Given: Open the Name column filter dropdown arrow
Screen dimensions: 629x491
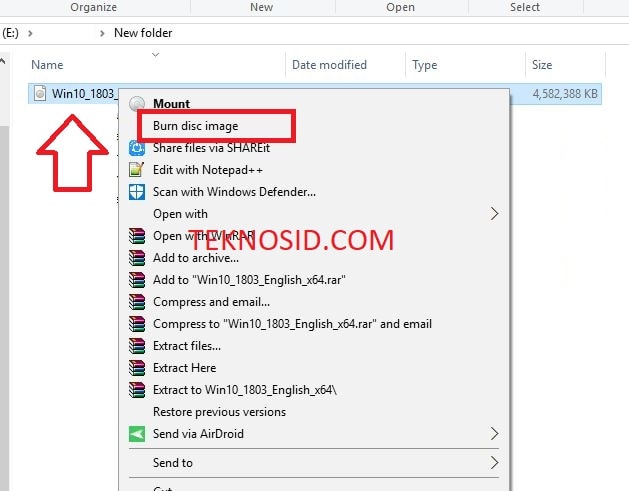Looking at the screenshot, I should pyautogui.click(x=156, y=55).
